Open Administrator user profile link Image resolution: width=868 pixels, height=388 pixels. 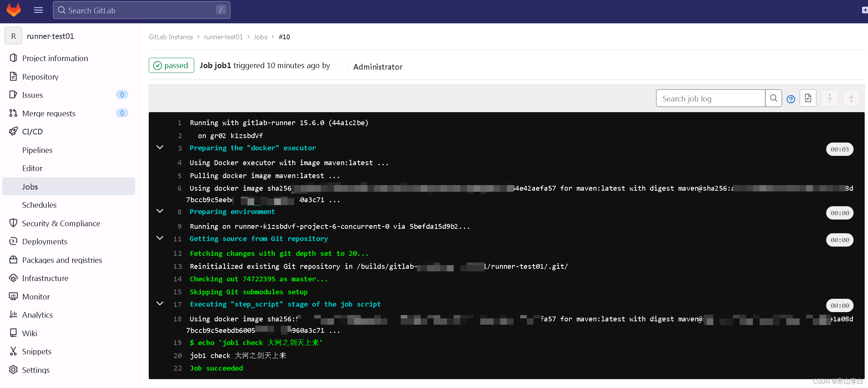point(378,67)
